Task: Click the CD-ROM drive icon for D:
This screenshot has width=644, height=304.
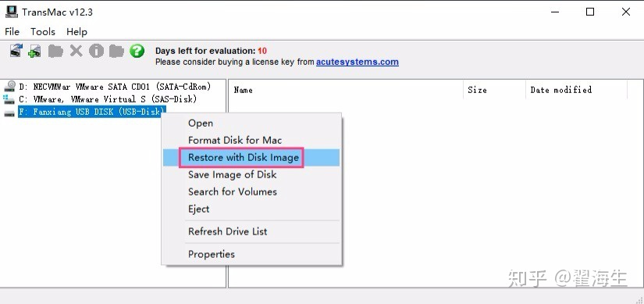Action: click(9, 87)
